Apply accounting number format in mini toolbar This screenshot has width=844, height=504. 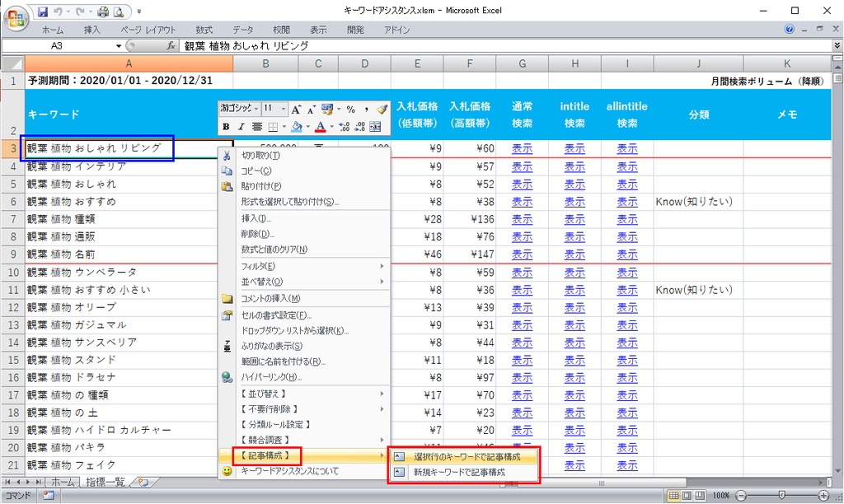coord(326,110)
